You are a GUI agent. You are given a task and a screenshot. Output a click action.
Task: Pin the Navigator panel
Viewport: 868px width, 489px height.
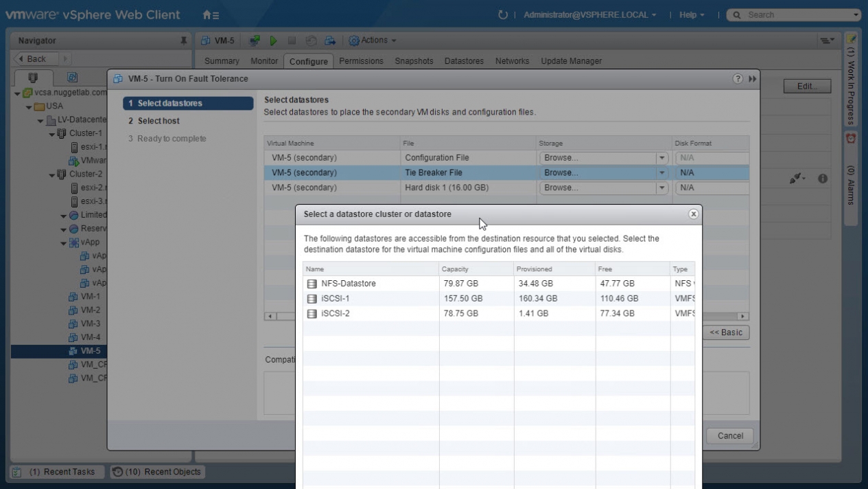point(183,41)
